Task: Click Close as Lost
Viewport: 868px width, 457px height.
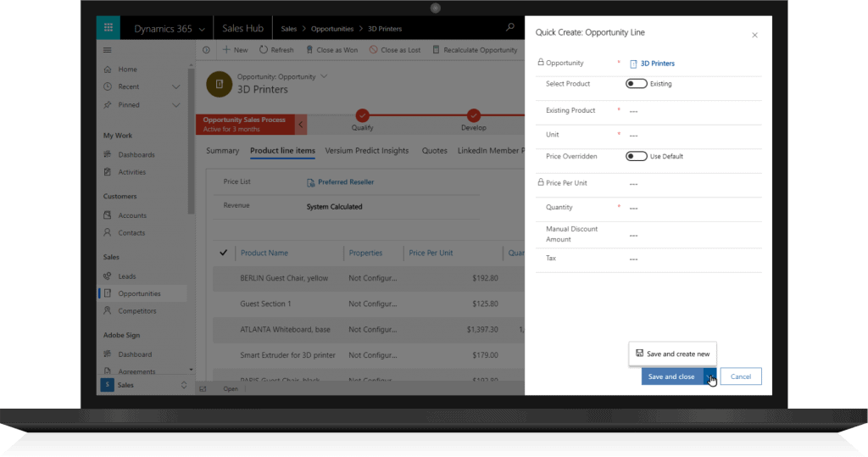Action: (395, 50)
